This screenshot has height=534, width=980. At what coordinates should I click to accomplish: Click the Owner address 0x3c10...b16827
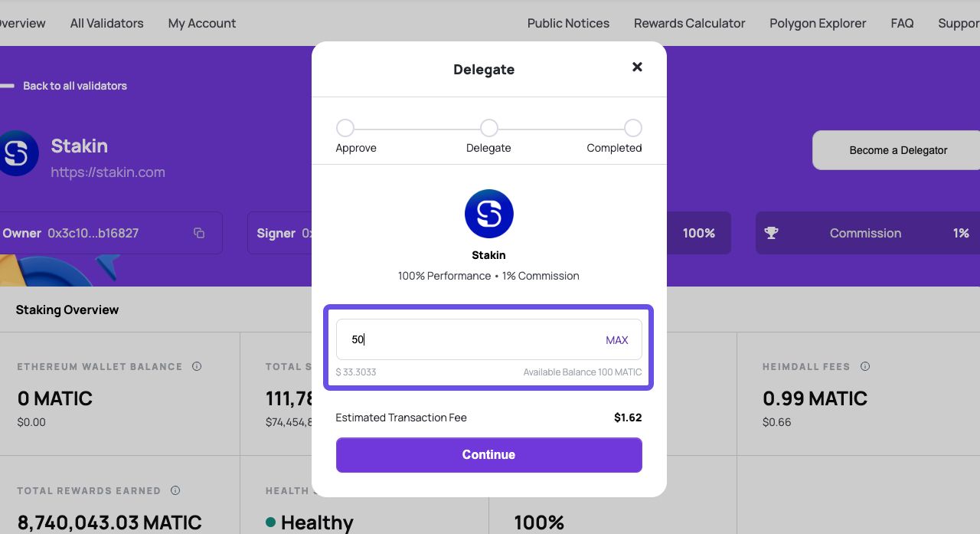click(93, 233)
